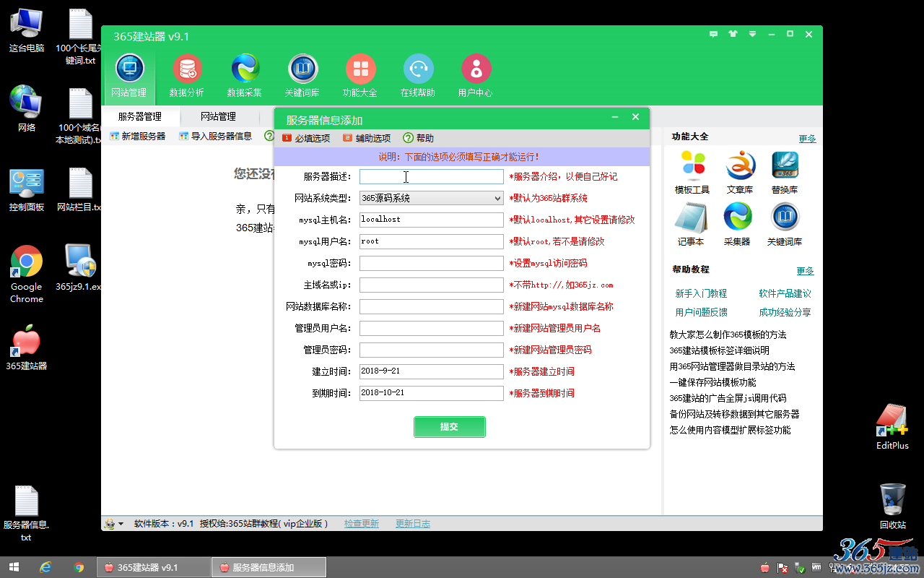Switch to 365建站器 v9.1 taskbar button
This screenshot has height=578, width=924.
pyautogui.click(x=153, y=567)
